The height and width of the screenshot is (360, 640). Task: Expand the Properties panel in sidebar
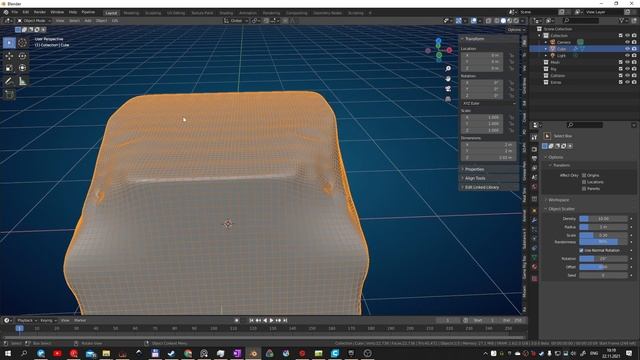(475, 169)
